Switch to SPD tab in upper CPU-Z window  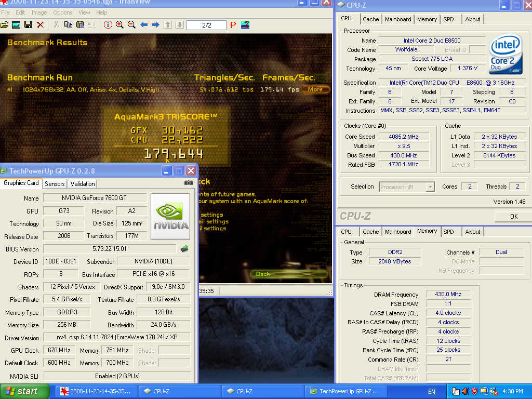coord(448,19)
